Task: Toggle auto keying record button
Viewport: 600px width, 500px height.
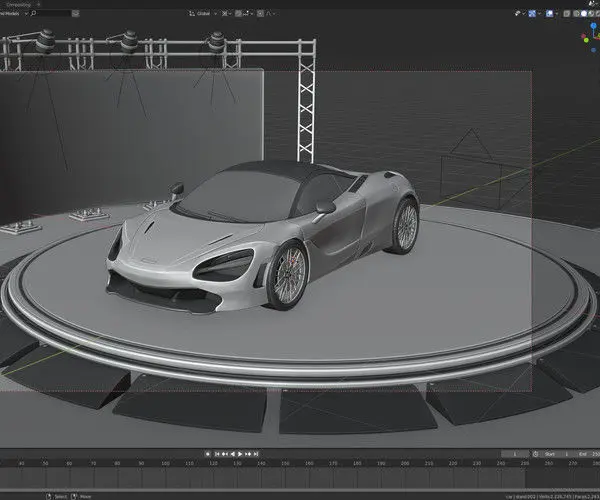Action: click(x=208, y=454)
